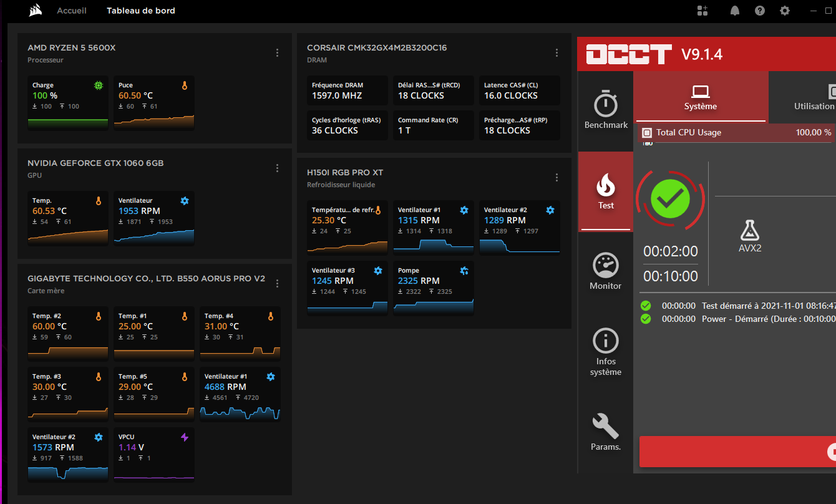Click thermometer icon on Temp. #3 tile
Image resolution: width=836 pixels, height=504 pixels.
tap(99, 377)
